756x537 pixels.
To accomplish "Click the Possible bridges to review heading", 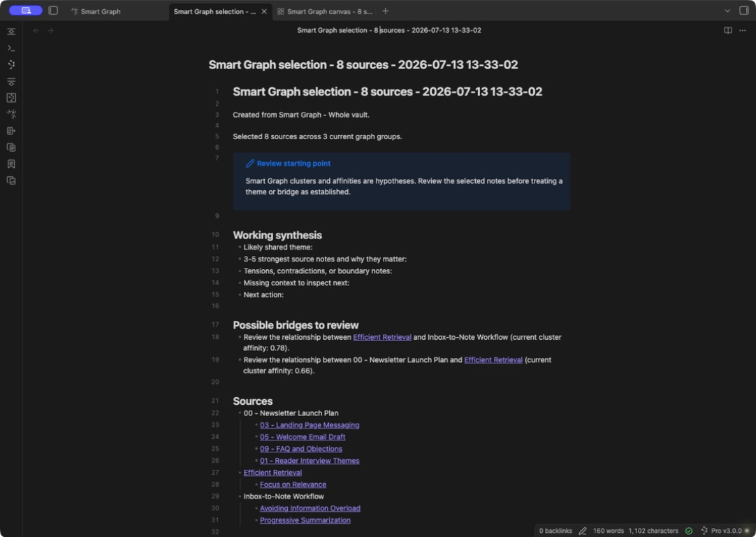I will coord(296,325).
